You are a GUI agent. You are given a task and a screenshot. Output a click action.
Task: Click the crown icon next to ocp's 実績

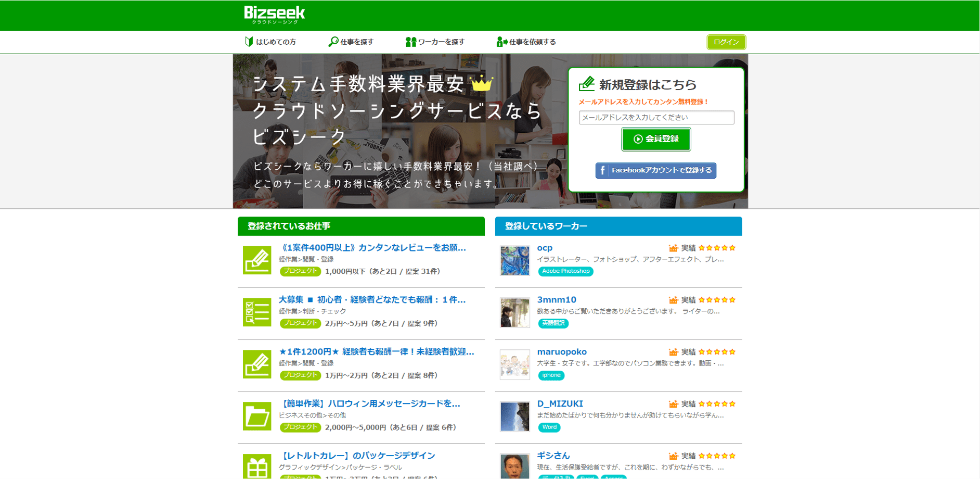674,248
